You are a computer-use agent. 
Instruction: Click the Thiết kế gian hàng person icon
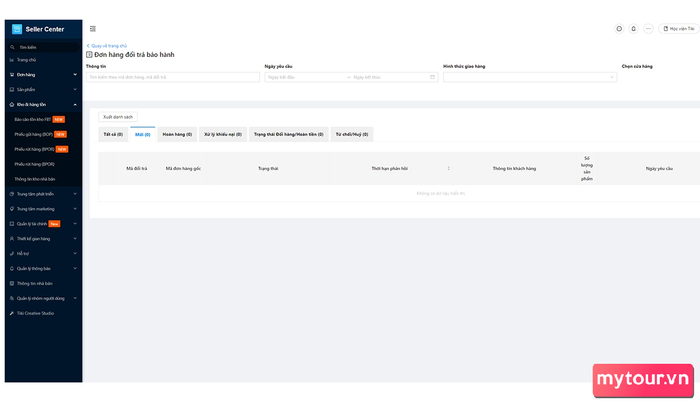[12, 239]
